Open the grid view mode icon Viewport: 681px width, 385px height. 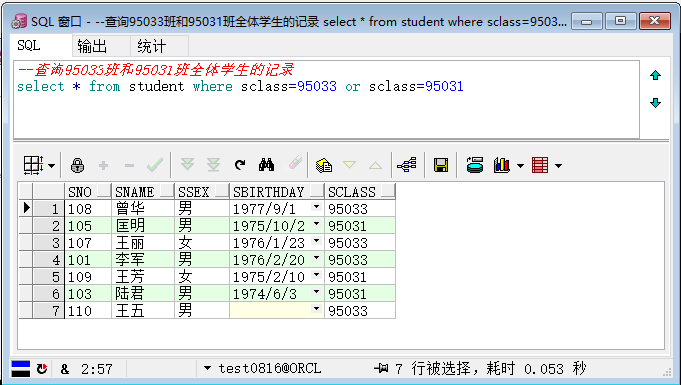[x=33, y=166]
